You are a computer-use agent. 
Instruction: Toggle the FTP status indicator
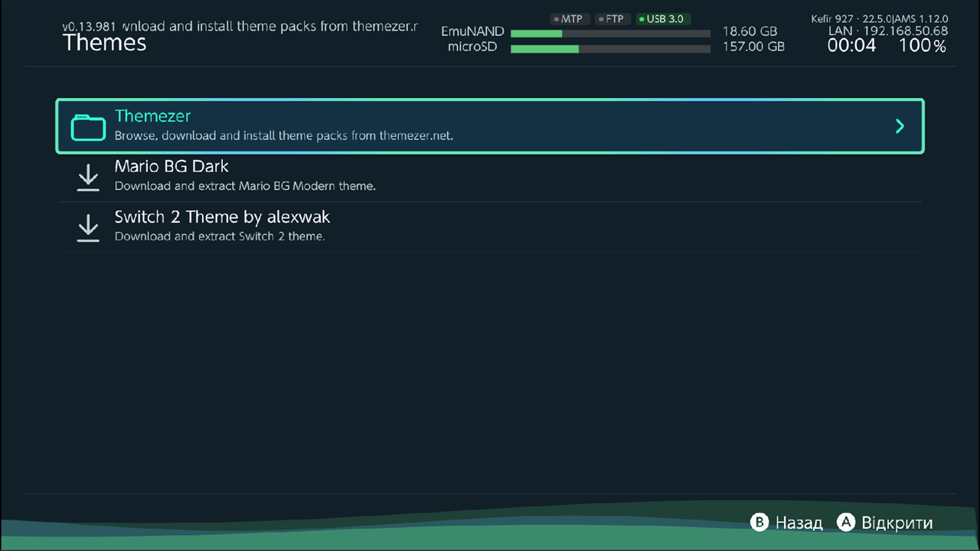click(611, 19)
